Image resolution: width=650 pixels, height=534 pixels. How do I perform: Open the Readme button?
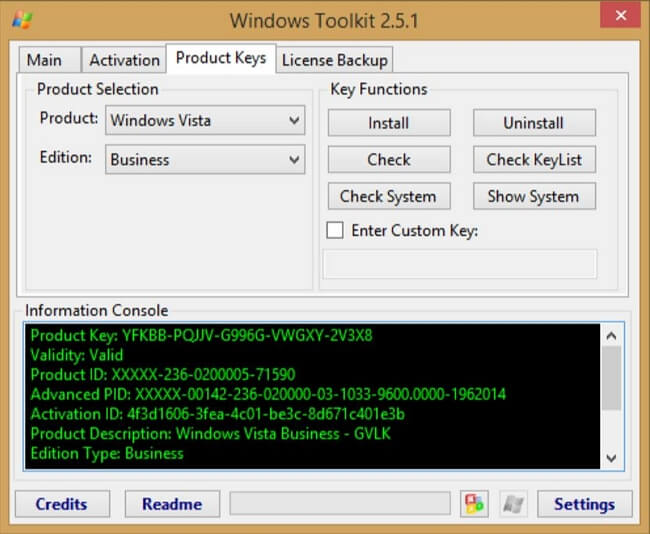pyautogui.click(x=172, y=504)
